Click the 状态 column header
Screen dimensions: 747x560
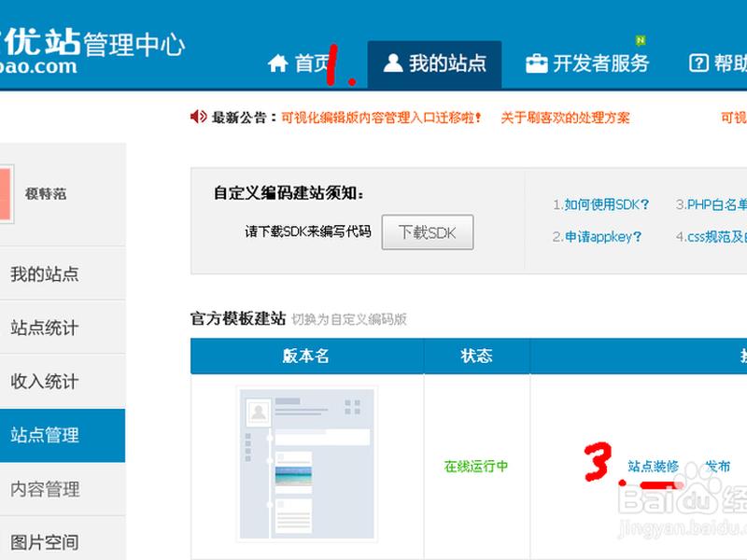click(x=476, y=357)
